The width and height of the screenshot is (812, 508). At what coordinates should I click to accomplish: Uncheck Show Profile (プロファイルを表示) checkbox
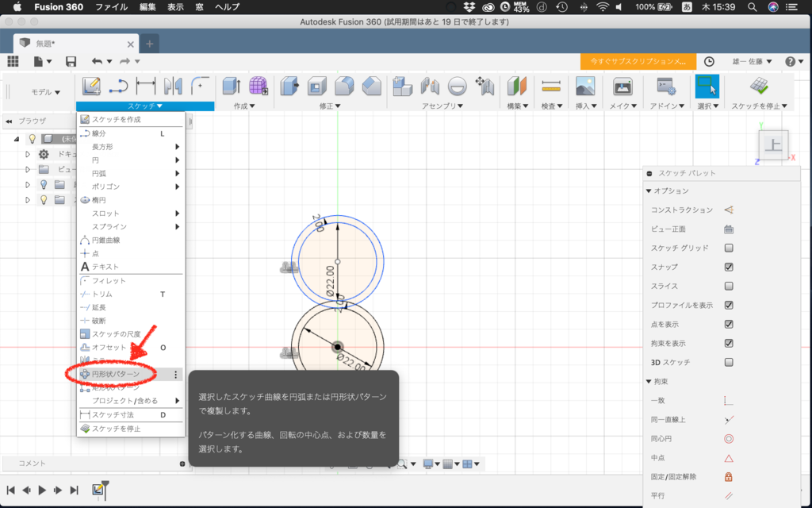point(729,306)
